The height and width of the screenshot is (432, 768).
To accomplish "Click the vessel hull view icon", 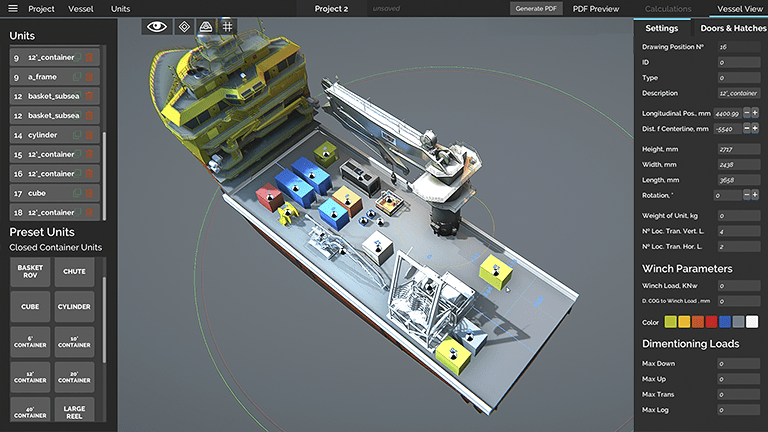I will pos(206,26).
